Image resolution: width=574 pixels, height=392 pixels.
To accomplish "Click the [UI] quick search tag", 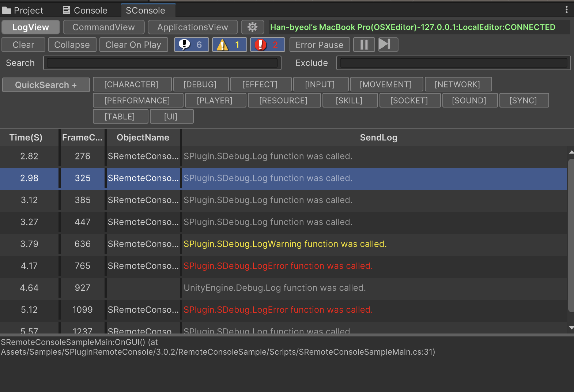I will tap(171, 116).
